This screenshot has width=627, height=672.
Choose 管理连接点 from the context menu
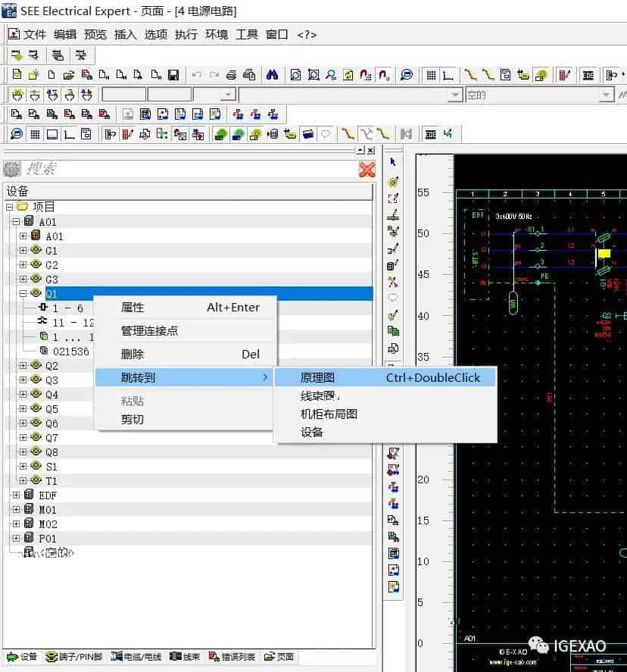(186, 331)
